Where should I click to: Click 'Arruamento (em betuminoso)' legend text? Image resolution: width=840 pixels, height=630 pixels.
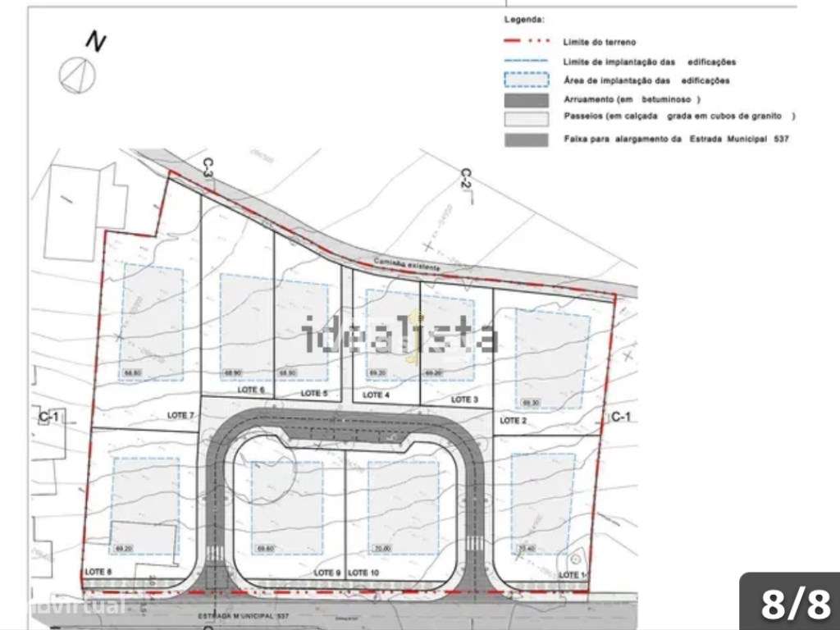[632, 99]
